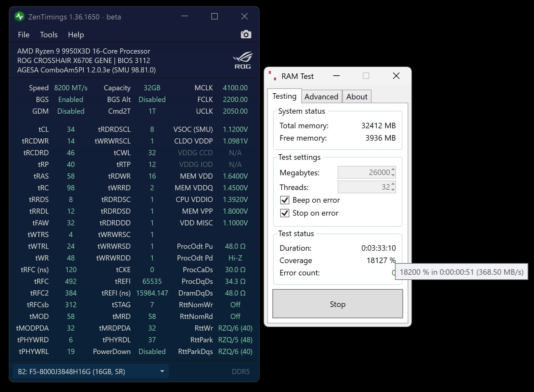Image resolution: width=534 pixels, height=392 pixels.
Task: Click the RttPark value RZQ/5 (48)
Action: [235, 340]
